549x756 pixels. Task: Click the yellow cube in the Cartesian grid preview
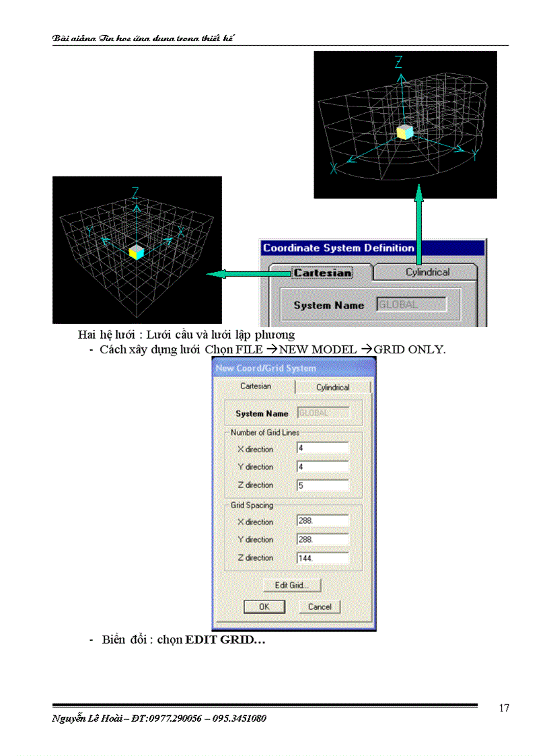click(137, 253)
